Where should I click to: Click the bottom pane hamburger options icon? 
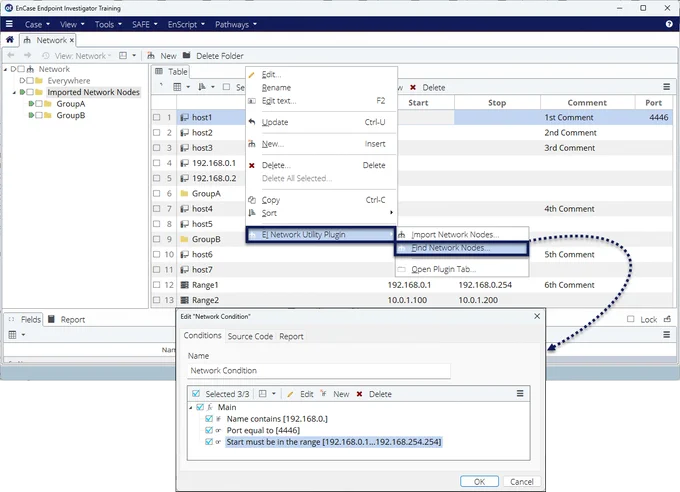coord(667,335)
